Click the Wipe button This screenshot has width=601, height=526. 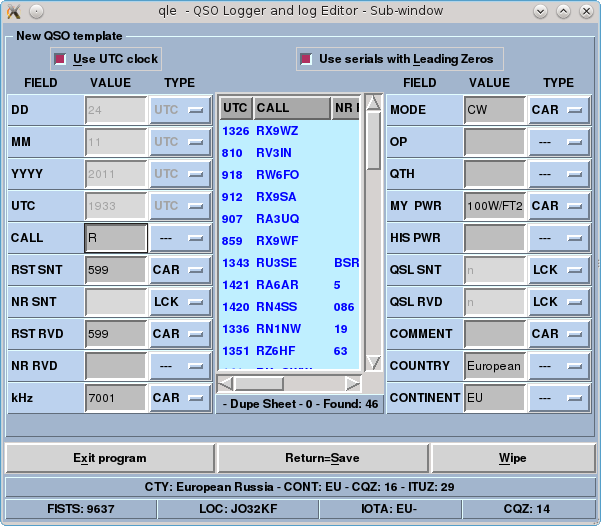pyautogui.click(x=512, y=459)
